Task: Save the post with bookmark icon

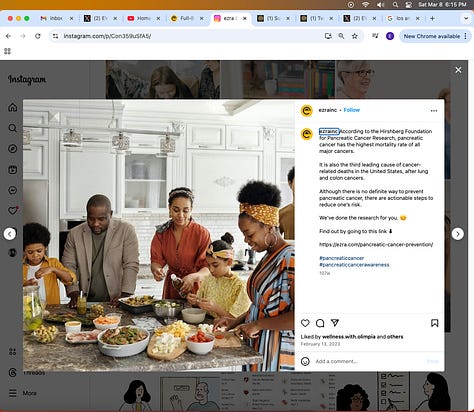Action: point(434,323)
